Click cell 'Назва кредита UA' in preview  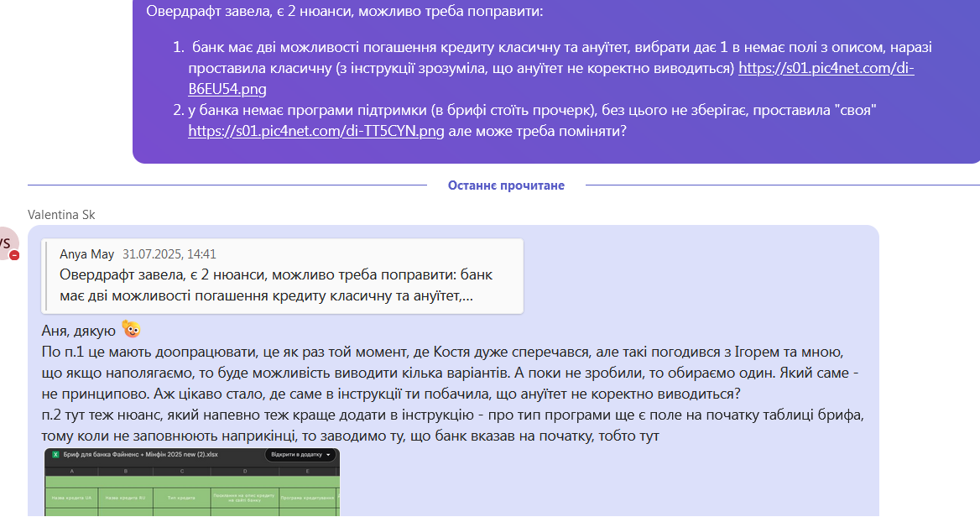coord(72,498)
